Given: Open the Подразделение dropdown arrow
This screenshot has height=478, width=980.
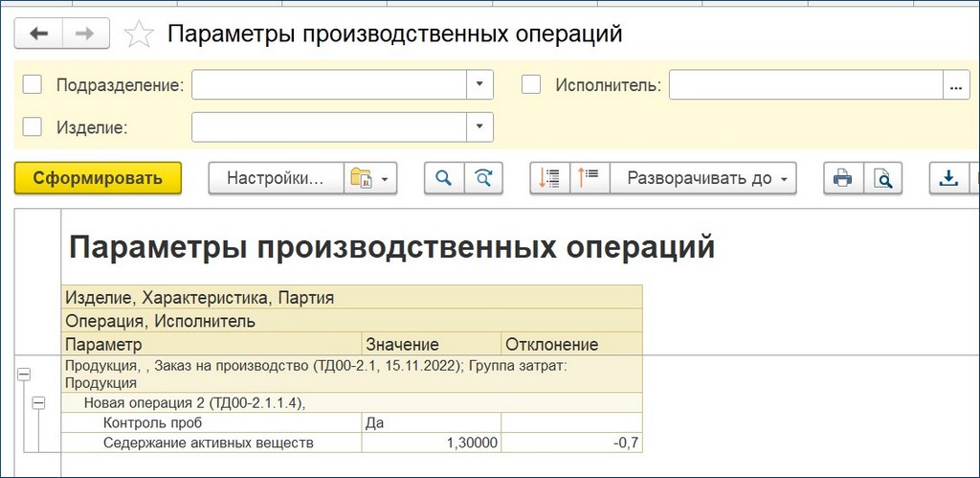Looking at the screenshot, I should pos(479,84).
